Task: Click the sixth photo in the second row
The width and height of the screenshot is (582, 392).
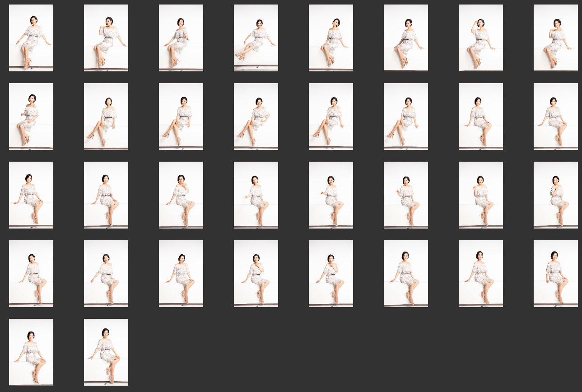Action: (406, 116)
